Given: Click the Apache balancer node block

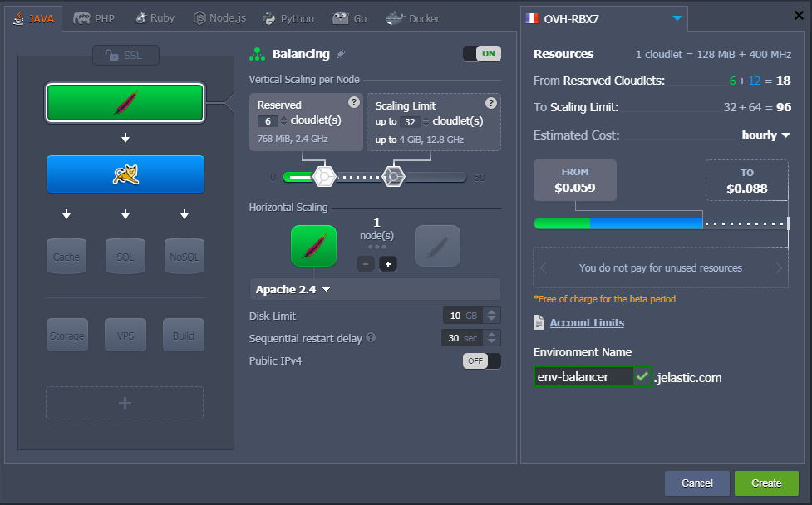Looking at the screenshot, I should (125, 103).
